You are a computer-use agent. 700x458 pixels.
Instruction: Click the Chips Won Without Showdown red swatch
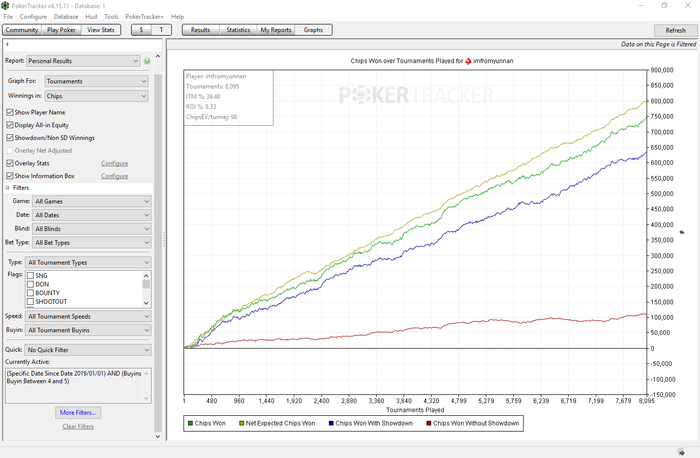coord(429,423)
